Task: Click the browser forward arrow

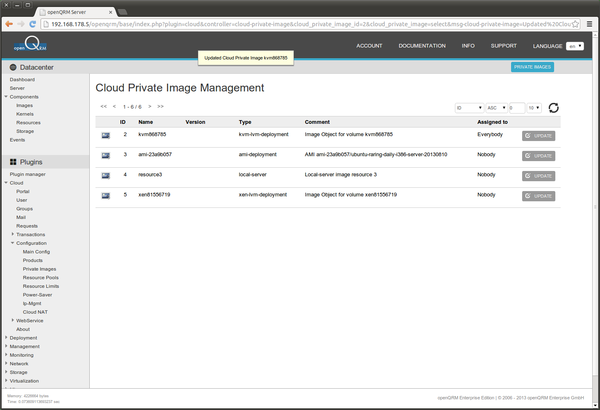Action: click(x=21, y=24)
